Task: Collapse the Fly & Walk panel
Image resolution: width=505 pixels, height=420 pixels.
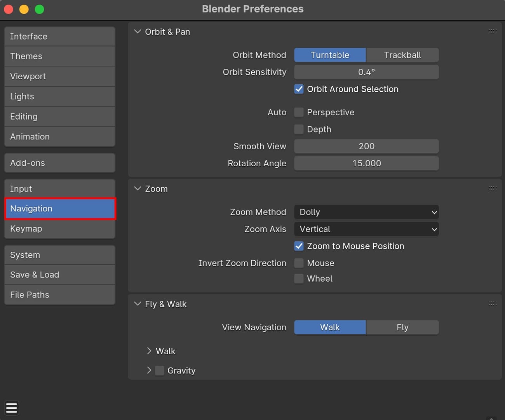Action: click(x=138, y=304)
